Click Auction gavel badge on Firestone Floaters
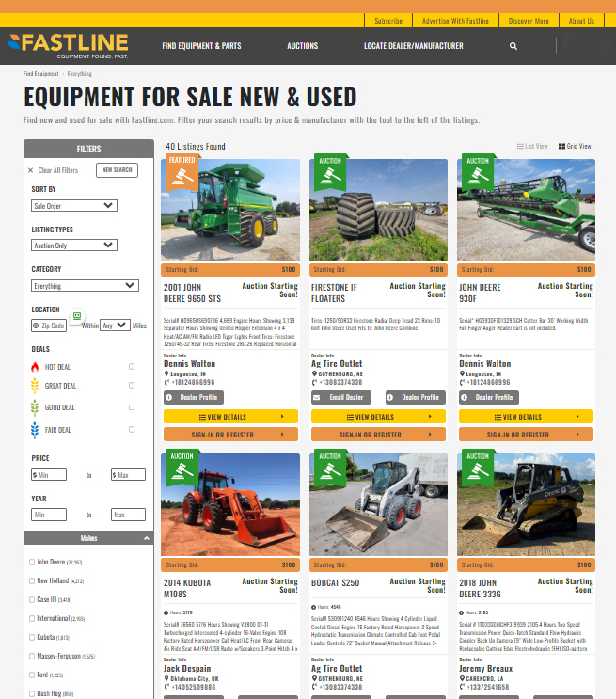This screenshot has height=699, width=616. [330, 173]
